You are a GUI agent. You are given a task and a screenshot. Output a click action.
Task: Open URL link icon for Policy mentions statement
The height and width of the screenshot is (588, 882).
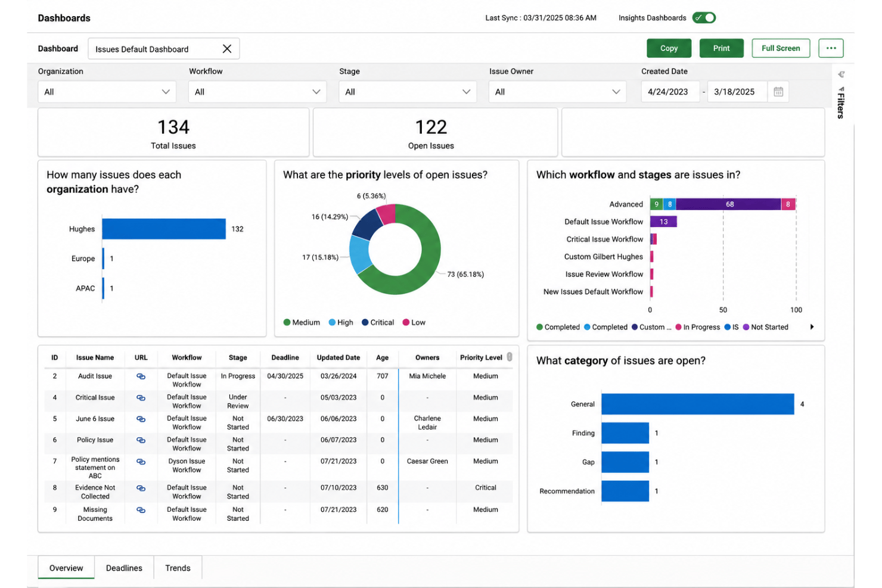(141, 462)
